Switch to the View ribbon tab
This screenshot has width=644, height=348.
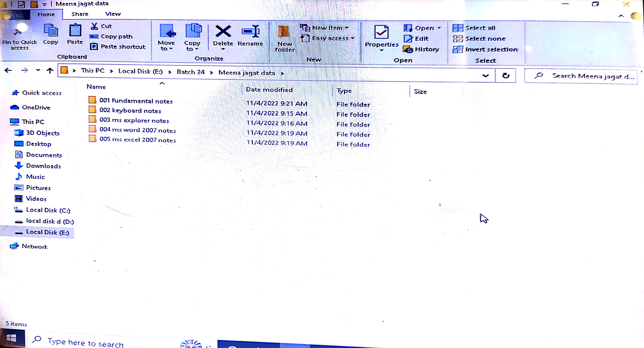click(113, 14)
